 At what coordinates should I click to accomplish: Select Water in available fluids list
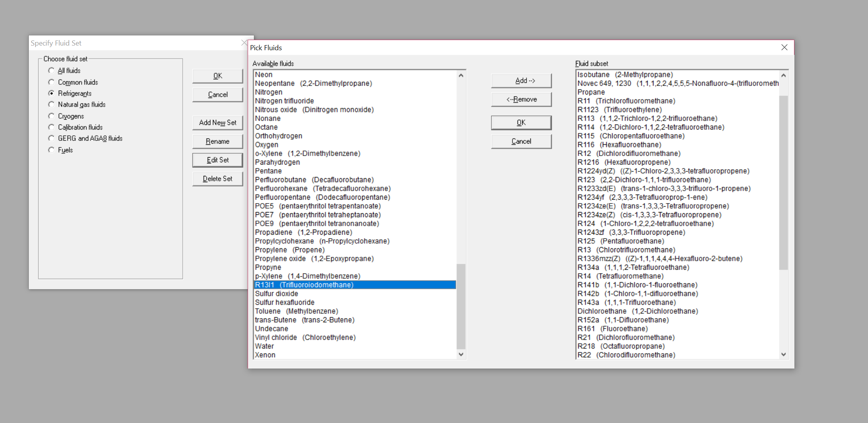264,346
